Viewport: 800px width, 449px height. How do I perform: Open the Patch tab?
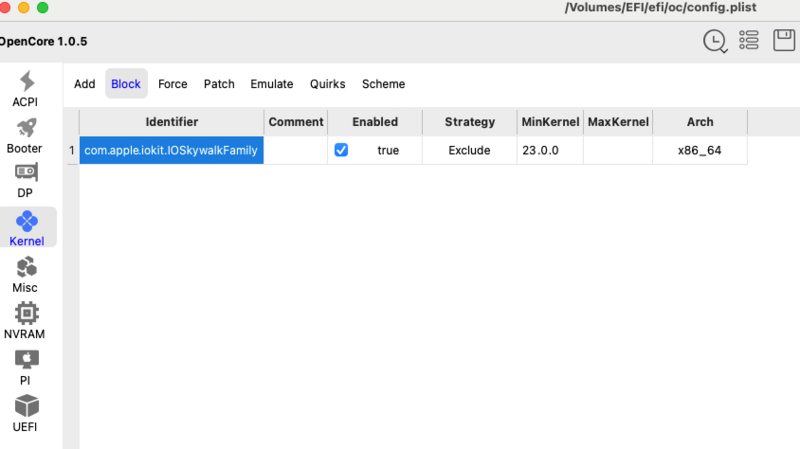pos(219,84)
